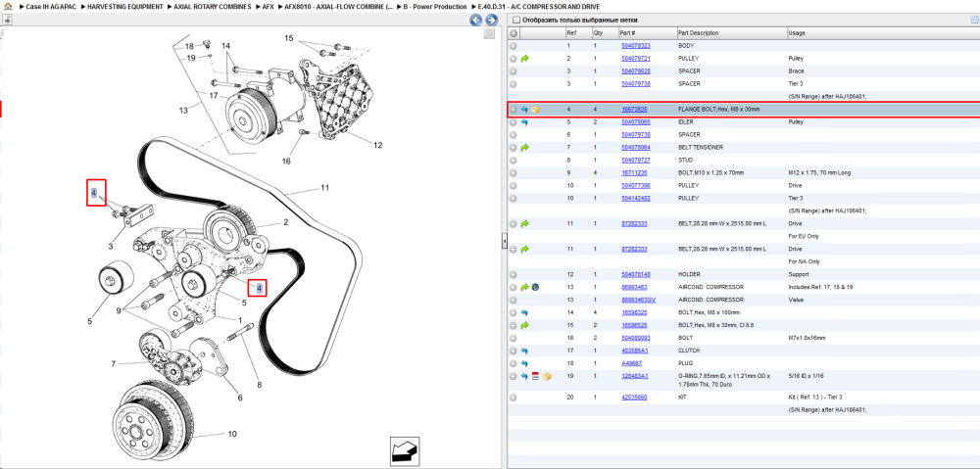
Task: Click the green arrow in the NA-only BELT row
Action: coord(524,249)
